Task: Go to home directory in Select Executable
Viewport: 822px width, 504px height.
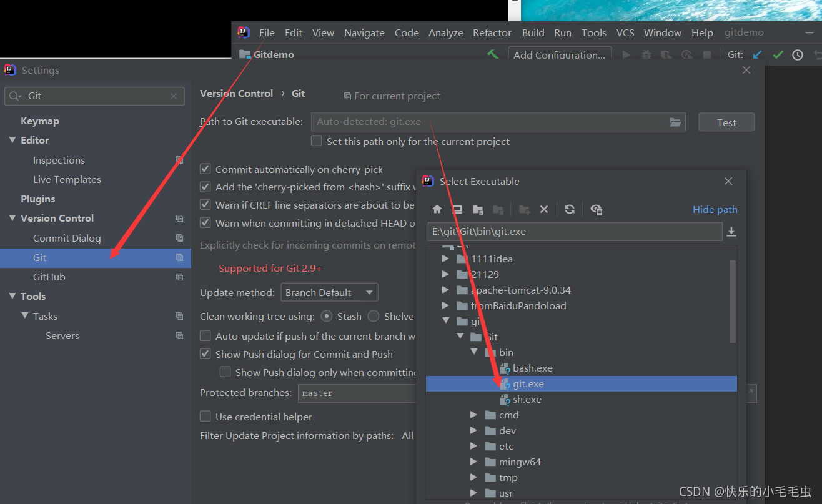Action: [437, 209]
